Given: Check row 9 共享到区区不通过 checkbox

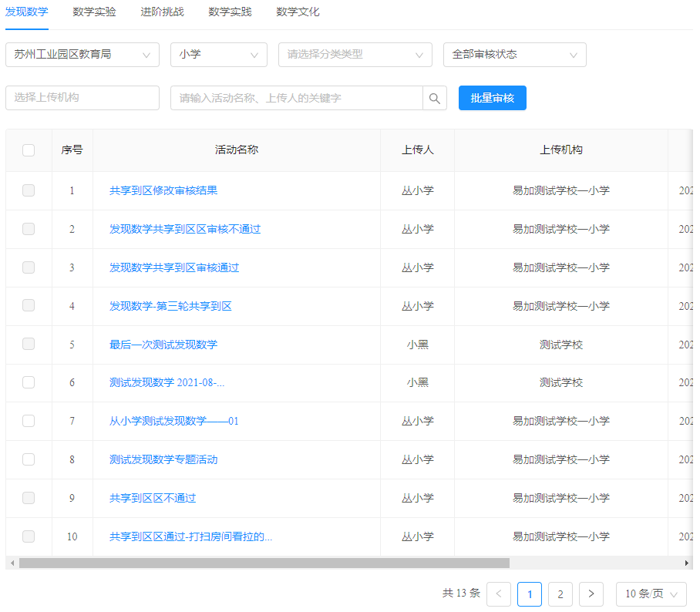Looking at the screenshot, I should (29, 497).
